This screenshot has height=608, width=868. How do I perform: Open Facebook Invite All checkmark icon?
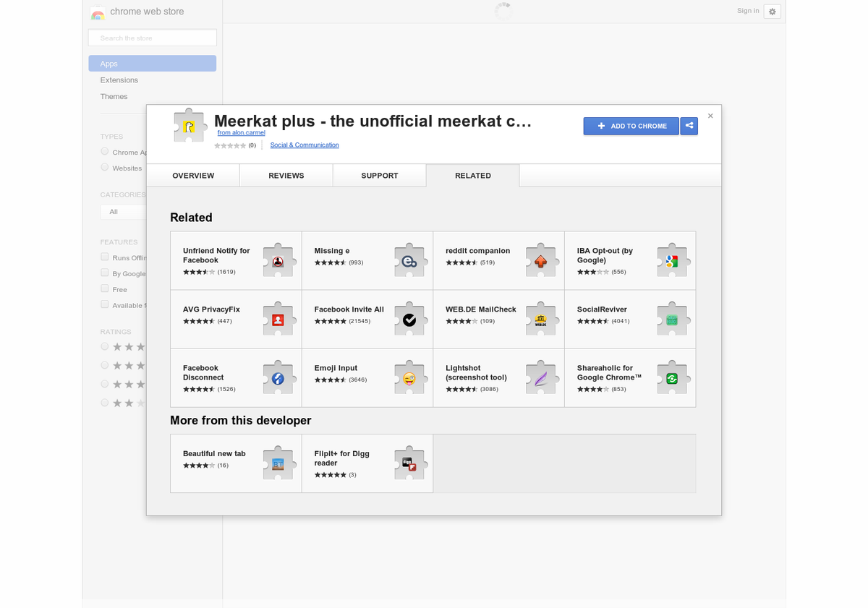(409, 320)
